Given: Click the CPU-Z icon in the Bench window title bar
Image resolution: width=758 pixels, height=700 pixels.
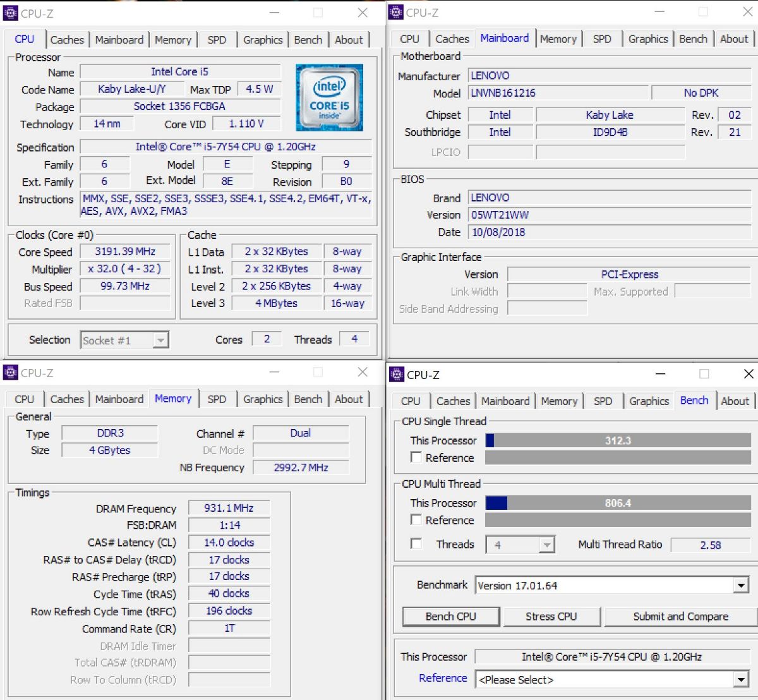Looking at the screenshot, I should [397, 375].
